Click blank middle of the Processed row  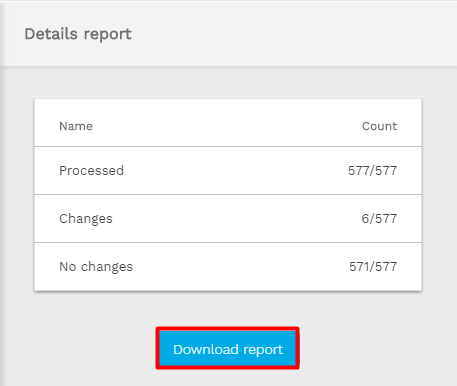(x=233, y=171)
